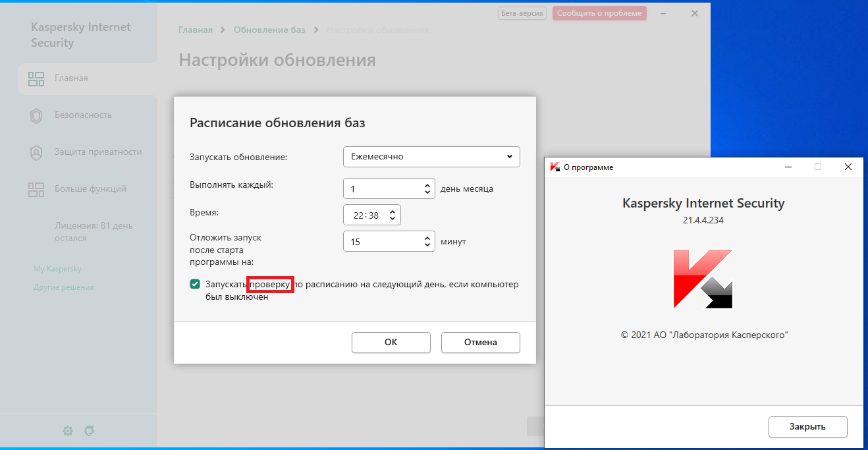Click the Расписание обновления баз dialog title
The image size is (868, 450).
(x=277, y=123)
